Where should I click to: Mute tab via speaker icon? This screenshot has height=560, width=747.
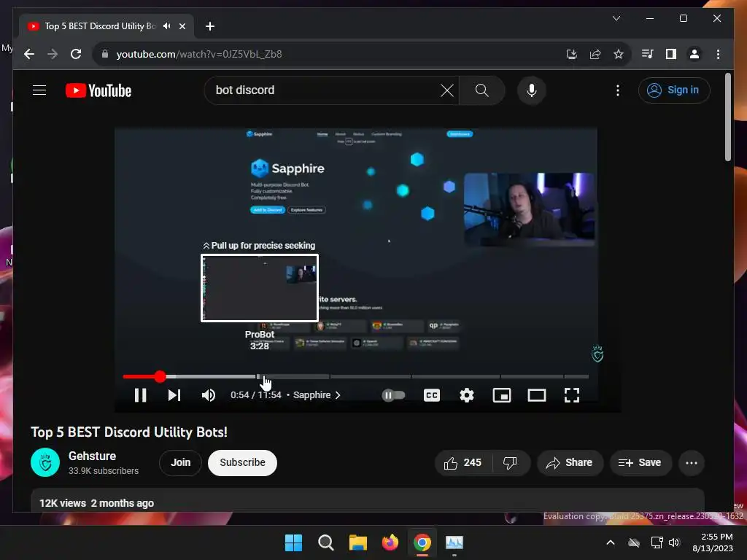coord(166,26)
